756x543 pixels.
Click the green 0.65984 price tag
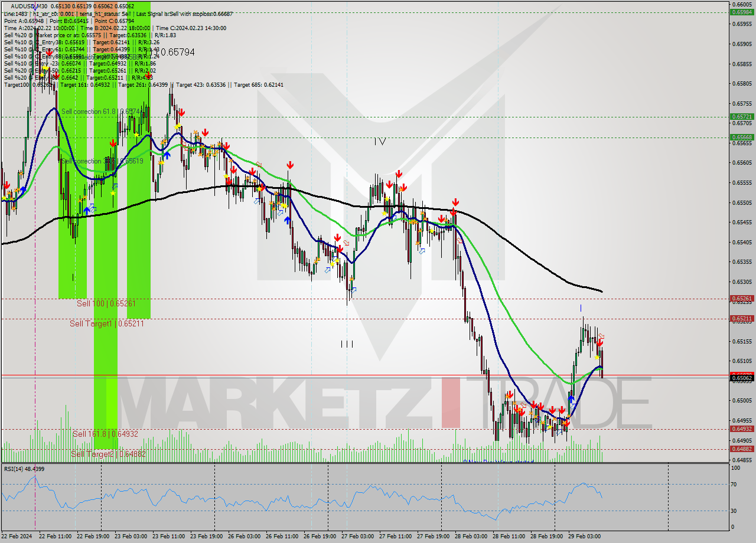pos(742,12)
